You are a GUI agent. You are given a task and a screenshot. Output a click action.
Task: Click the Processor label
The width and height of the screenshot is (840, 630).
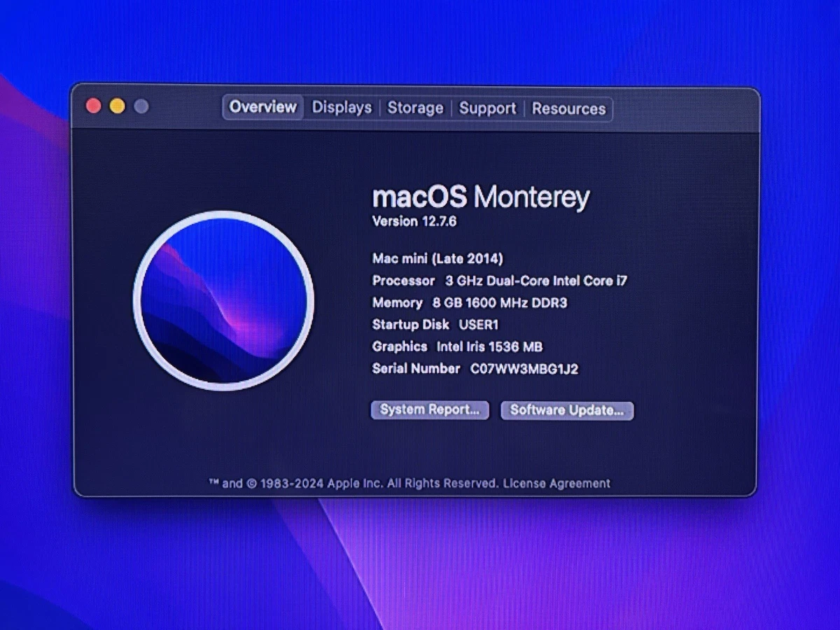click(x=403, y=281)
